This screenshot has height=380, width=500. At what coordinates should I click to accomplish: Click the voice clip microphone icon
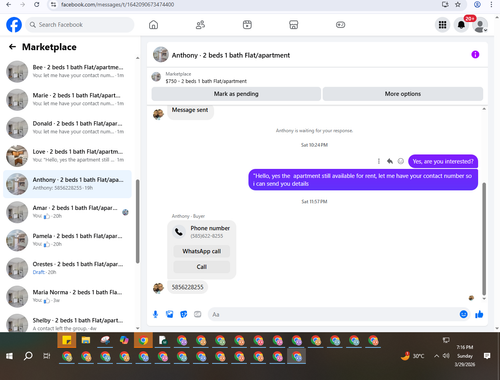pyautogui.click(x=155, y=314)
